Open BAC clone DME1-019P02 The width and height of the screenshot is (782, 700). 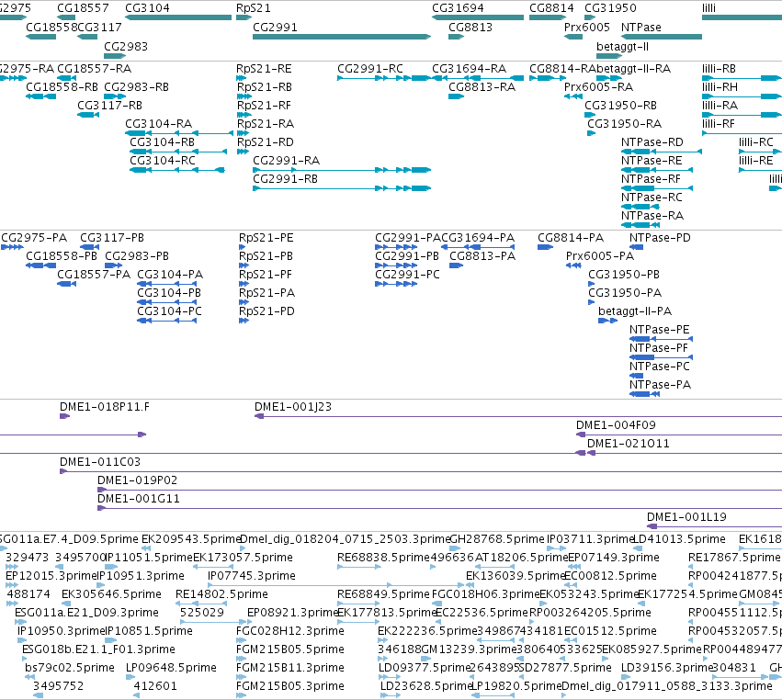(x=137, y=480)
